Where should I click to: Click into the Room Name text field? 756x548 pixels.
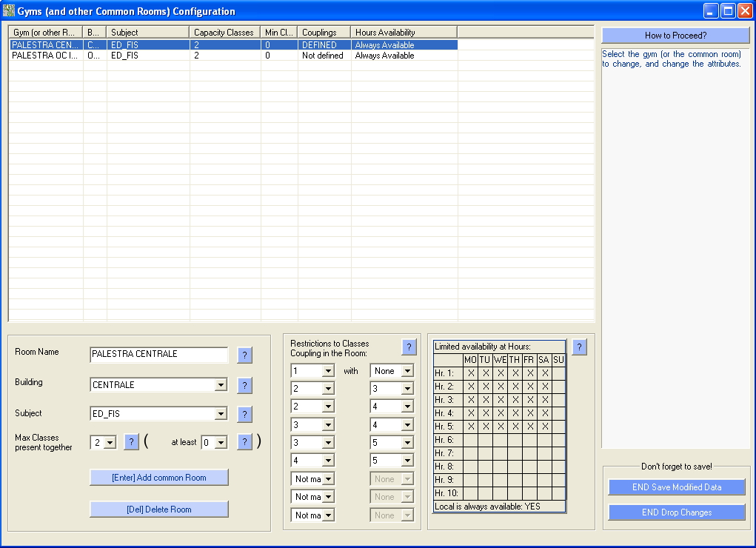point(158,354)
